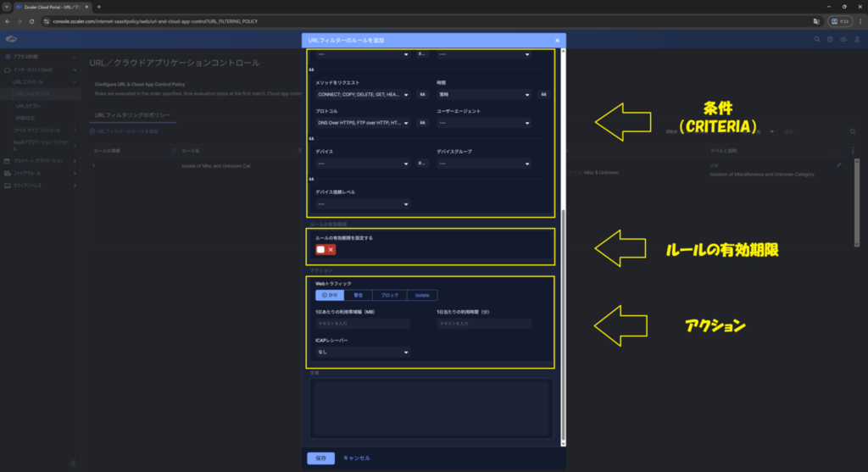Image resolution: width=868 pixels, height=472 pixels.
Task: Open the ICAPレシーバー dropdown
Action: click(363, 352)
